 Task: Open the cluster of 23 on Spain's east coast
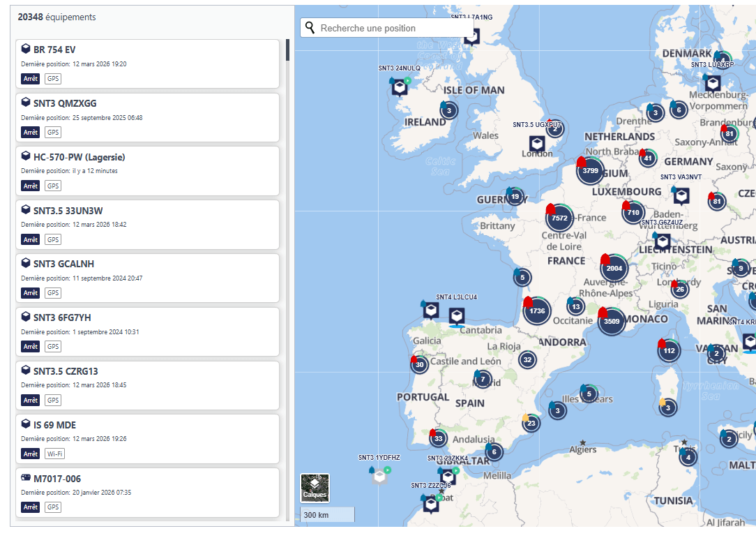531,423
